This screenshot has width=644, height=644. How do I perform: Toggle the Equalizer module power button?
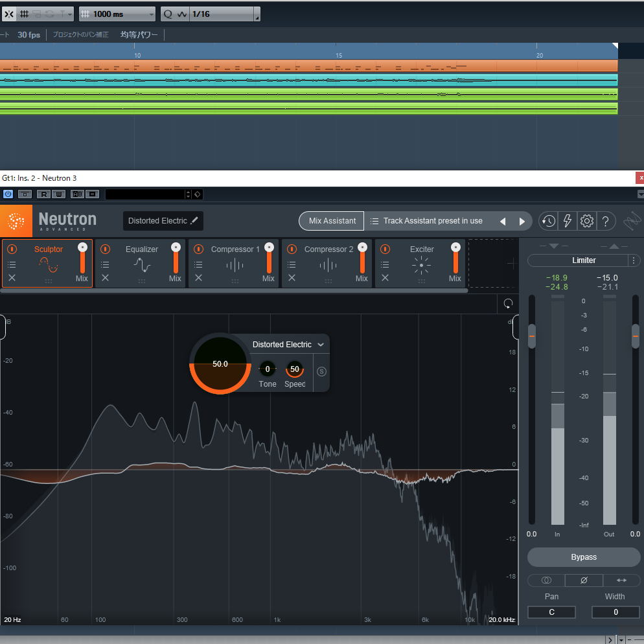[105, 249]
